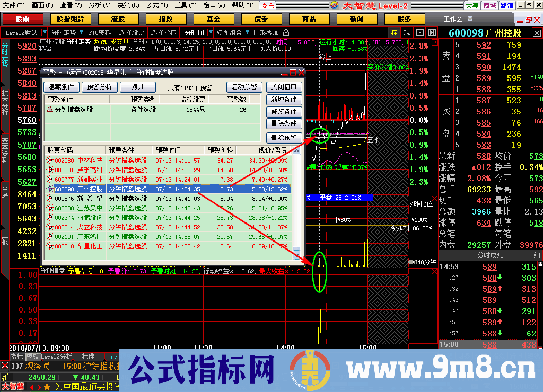This screenshot has width=543, height=392.
Task: Click the warning triangle icon beside 分钟横盘选股
Action: 50,110
